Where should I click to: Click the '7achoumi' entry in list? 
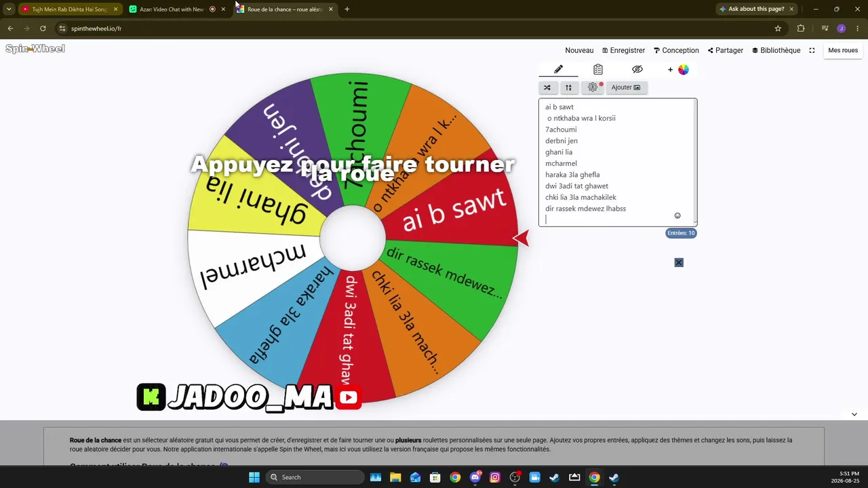(x=561, y=129)
